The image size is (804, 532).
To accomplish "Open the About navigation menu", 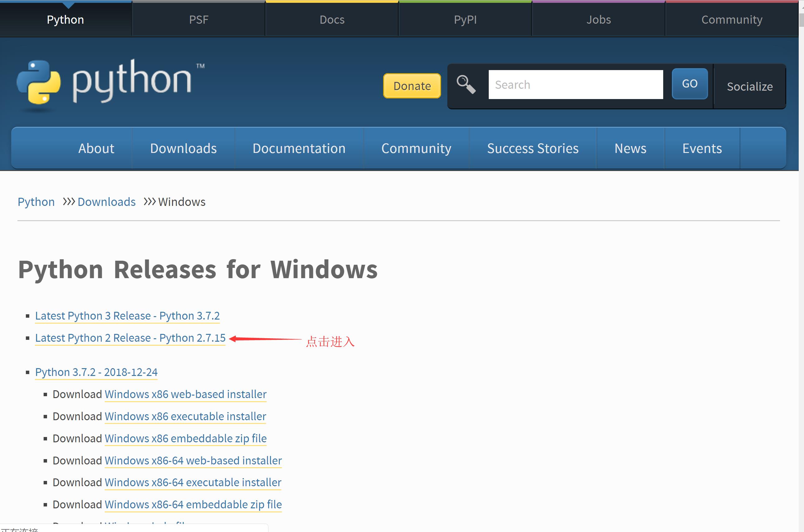I will (x=96, y=148).
